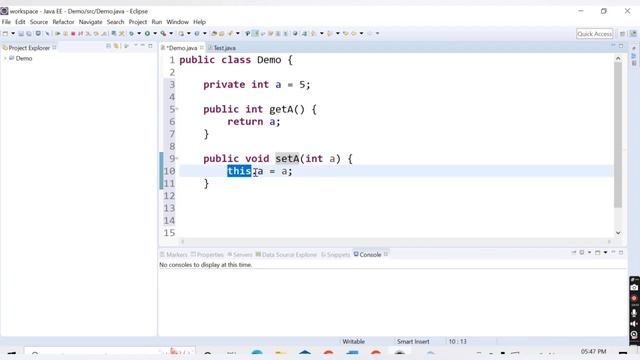Click the green Run toolbar icon
Image resolution: width=640 pixels, height=360 pixels.
click(147, 34)
